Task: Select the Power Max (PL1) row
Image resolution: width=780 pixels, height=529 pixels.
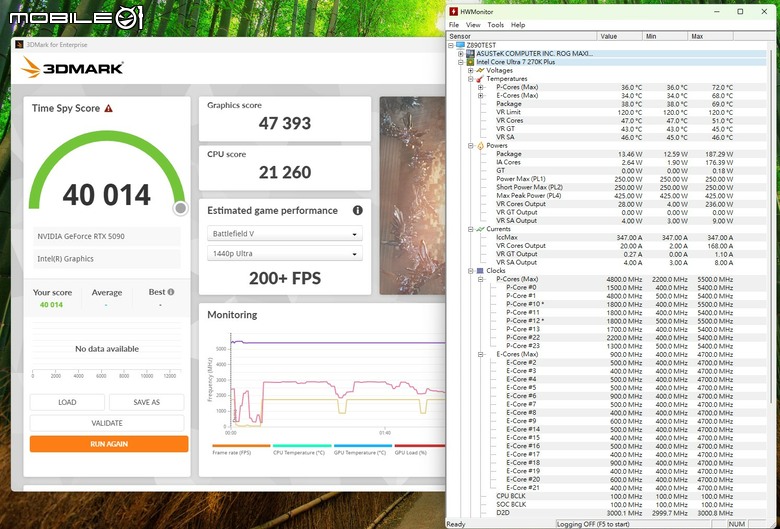Action: pos(606,179)
